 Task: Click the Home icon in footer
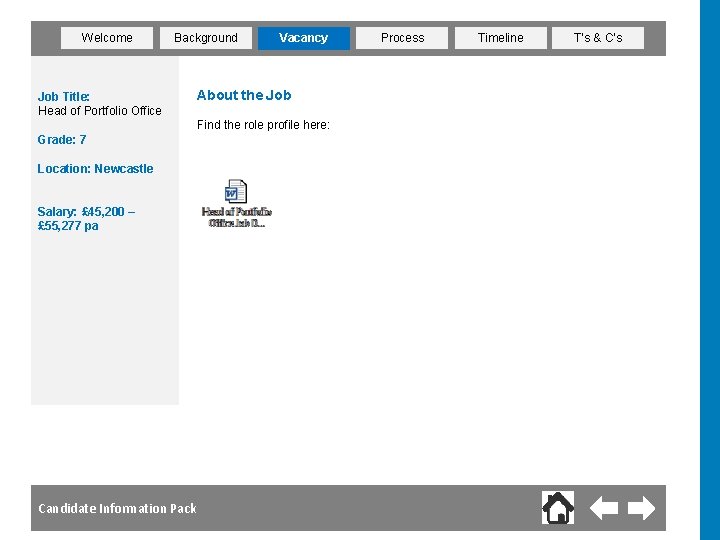coord(558,508)
